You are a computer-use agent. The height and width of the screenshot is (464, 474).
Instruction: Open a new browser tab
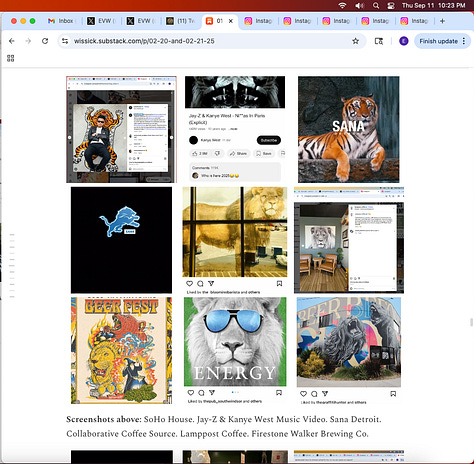pos(442,21)
